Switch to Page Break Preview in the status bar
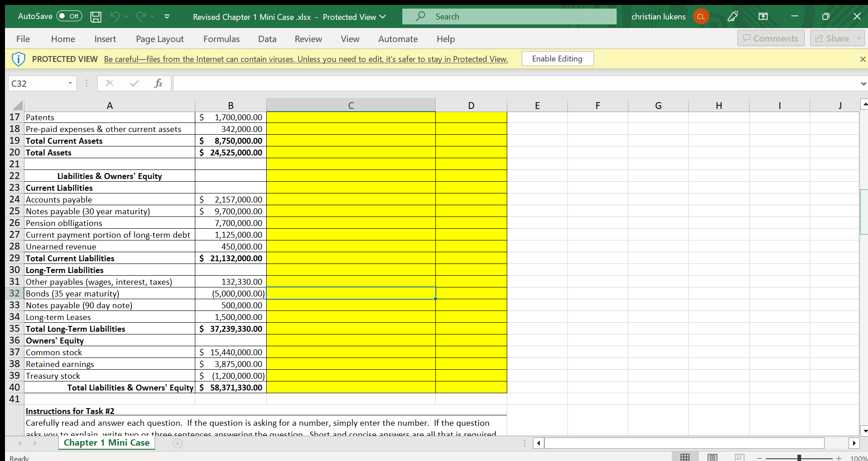868x461 pixels. 740,457
